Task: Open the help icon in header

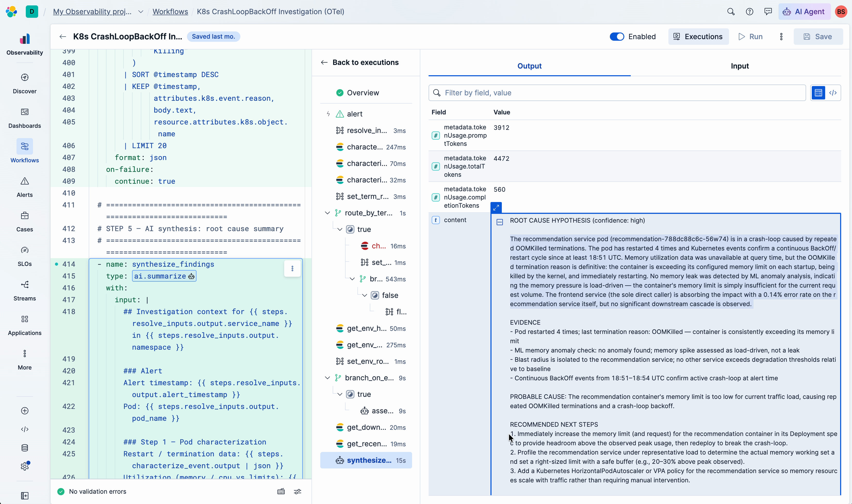Action: (x=749, y=12)
